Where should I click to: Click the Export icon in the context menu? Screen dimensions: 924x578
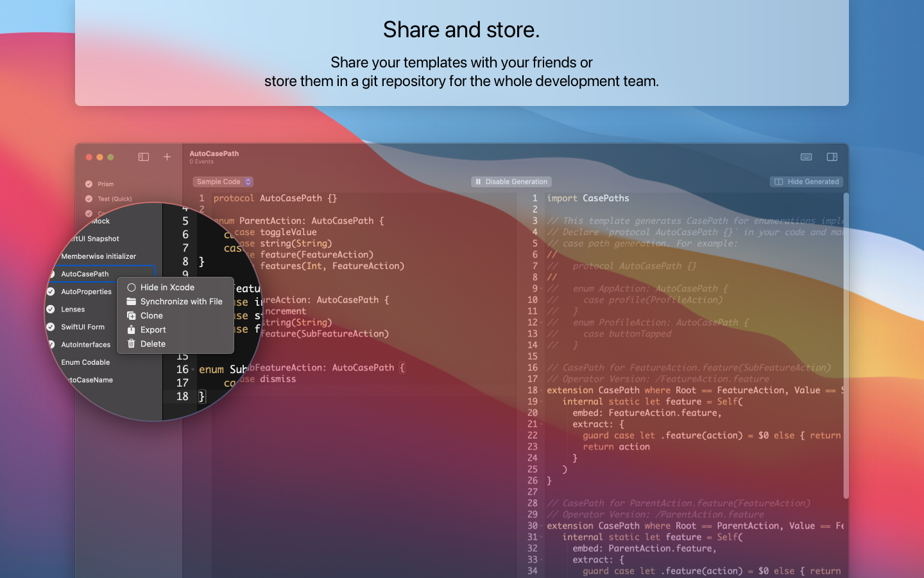[x=132, y=329]
